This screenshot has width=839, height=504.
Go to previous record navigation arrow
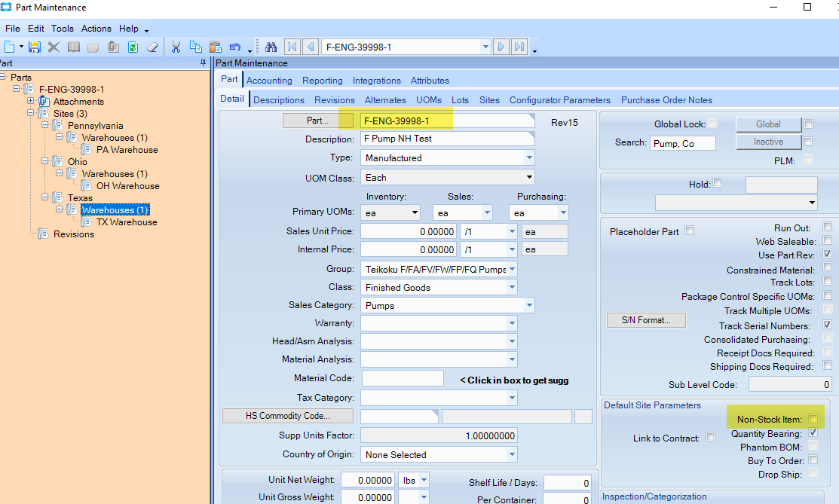(311, 47)
